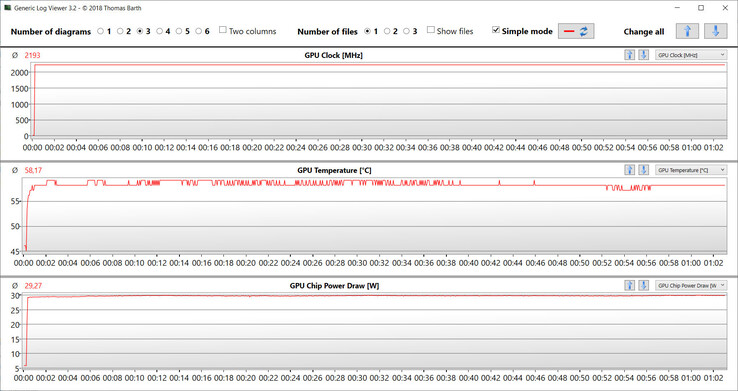Viewport: 738px width, 391px height.
Task: Select 1 diagram radio button
Action: coord(100,32)
